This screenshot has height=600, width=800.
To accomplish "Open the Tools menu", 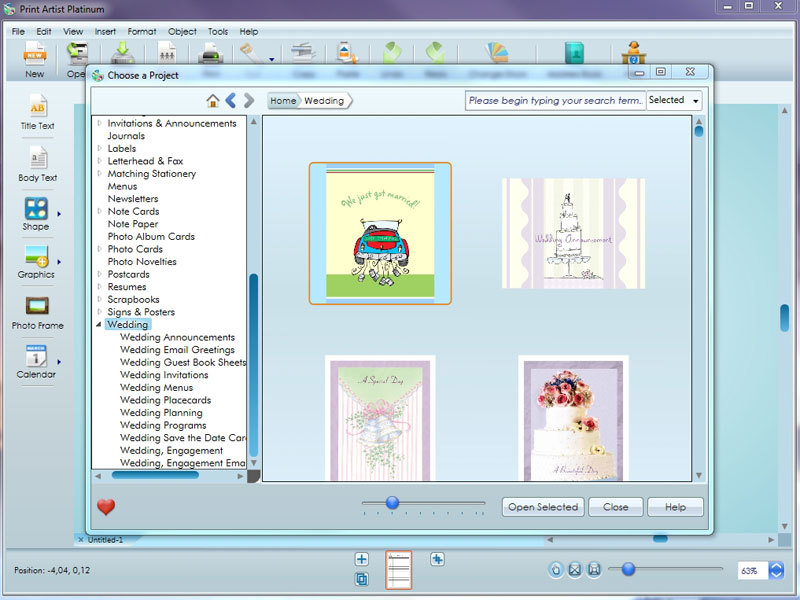I will click(x=218, y=32).
